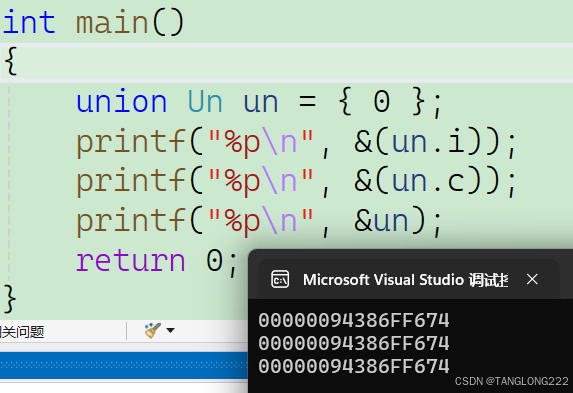Click the second address output line in the console
Viewport: 573px width, 393px height.
pos(354,343)
